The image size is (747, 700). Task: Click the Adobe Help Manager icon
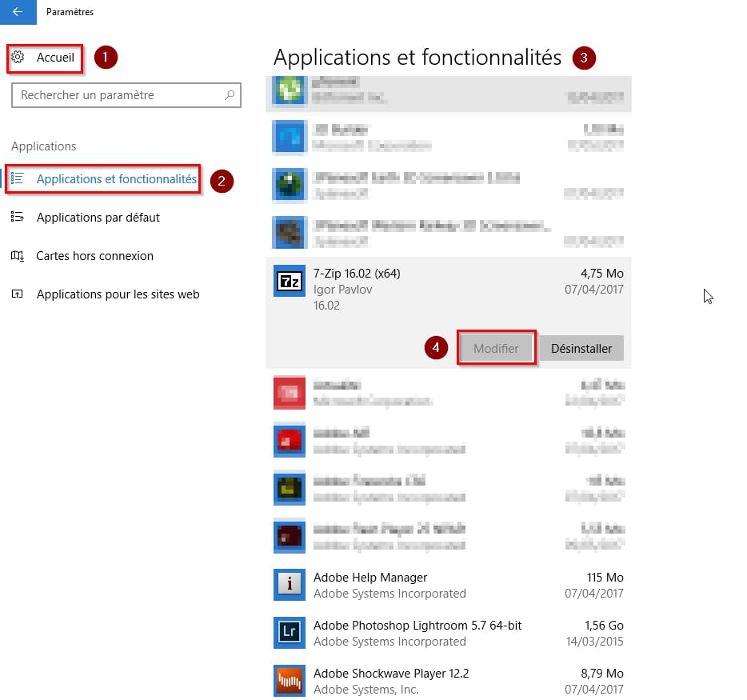pos(290,585)
